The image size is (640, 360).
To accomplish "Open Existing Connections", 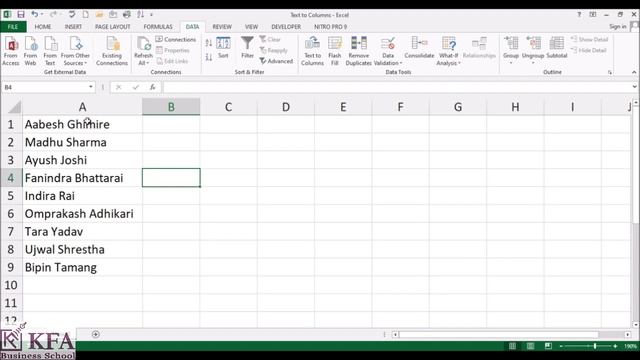I will tap(112, 51).
